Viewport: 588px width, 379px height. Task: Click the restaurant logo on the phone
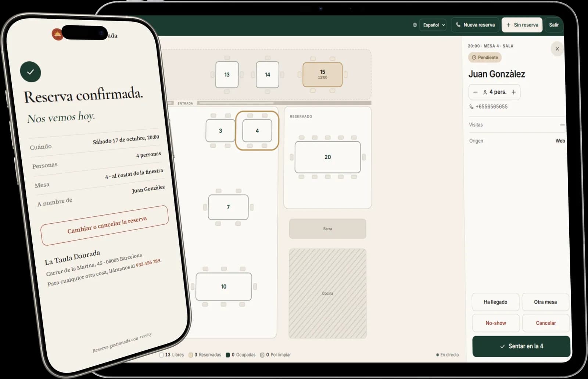pyautogui.click(x=57, y=35)
